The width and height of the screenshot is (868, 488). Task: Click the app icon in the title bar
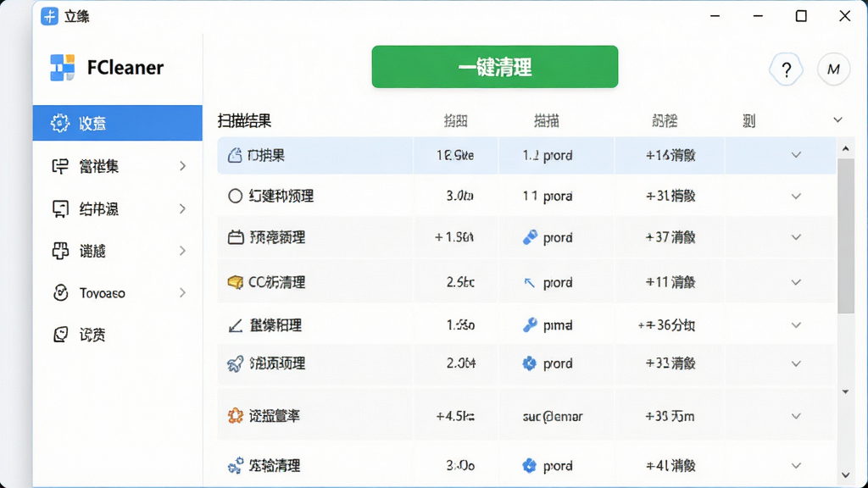click(49, 16)
